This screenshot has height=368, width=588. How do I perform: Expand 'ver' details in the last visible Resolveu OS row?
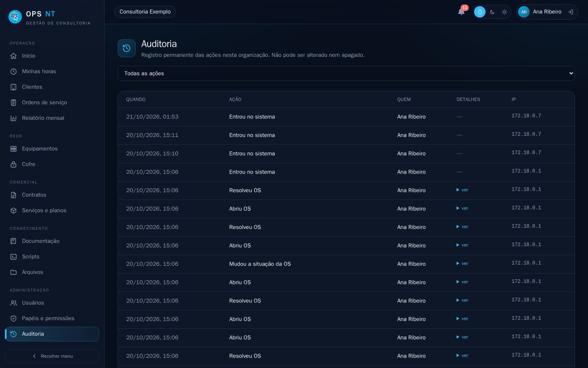click(x=462, y=355)
